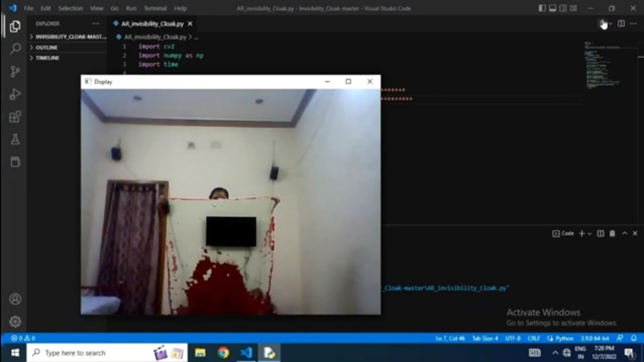Click the 3.9.0 64-bit interpreter selector
Viewport: 644px width, 362px height.
coord(595,338)
